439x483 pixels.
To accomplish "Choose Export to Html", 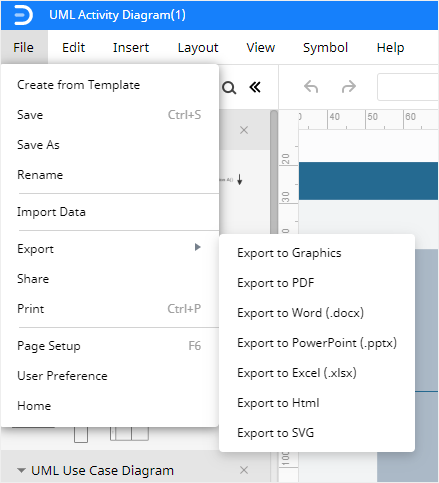I will [317, 403].
